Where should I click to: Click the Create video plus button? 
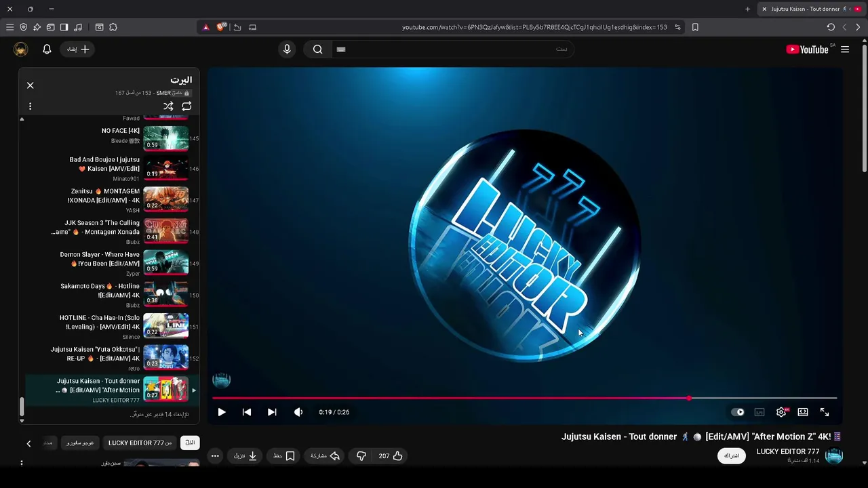[x=78, y=49]
